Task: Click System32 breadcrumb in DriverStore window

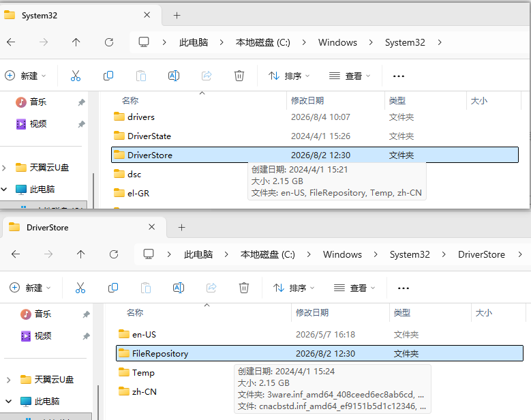Action: click(410, 254)
